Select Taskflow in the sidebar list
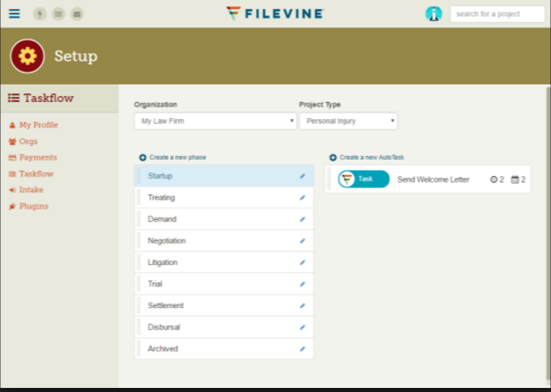Viewport: 551px width, 392px height. [31, 174]
